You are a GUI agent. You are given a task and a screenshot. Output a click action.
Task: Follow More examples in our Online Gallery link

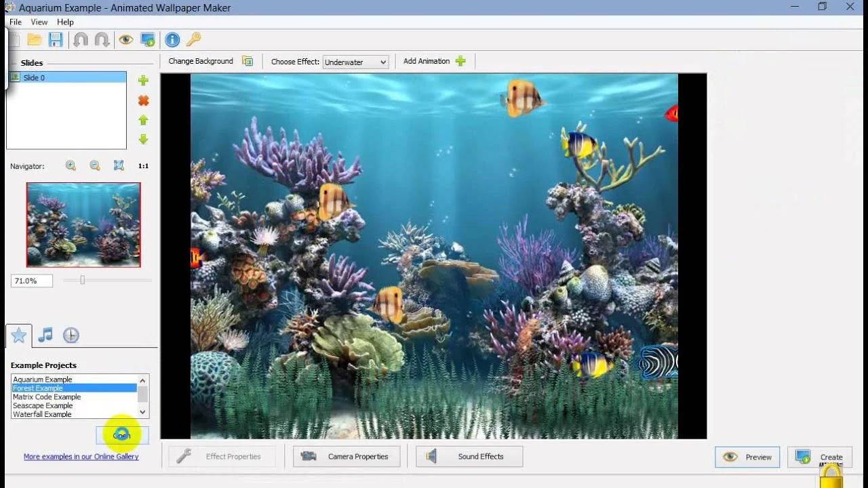coord(81,457)
